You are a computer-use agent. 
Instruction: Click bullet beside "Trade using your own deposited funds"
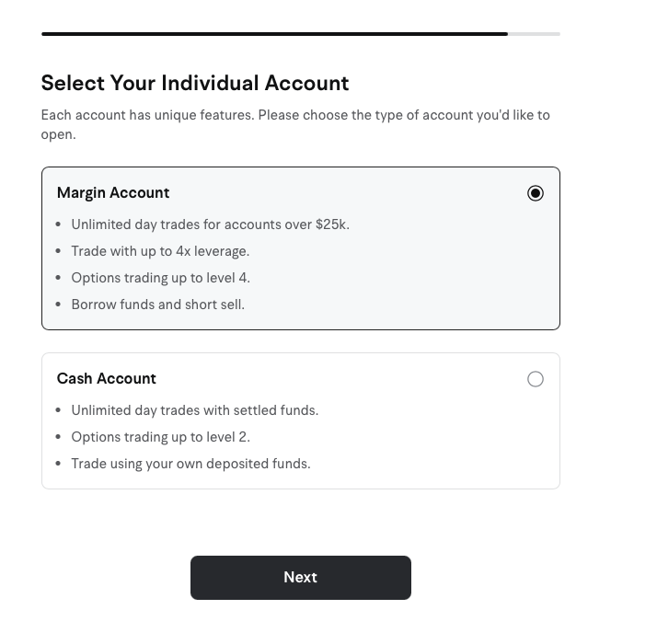tap(59, 464)
